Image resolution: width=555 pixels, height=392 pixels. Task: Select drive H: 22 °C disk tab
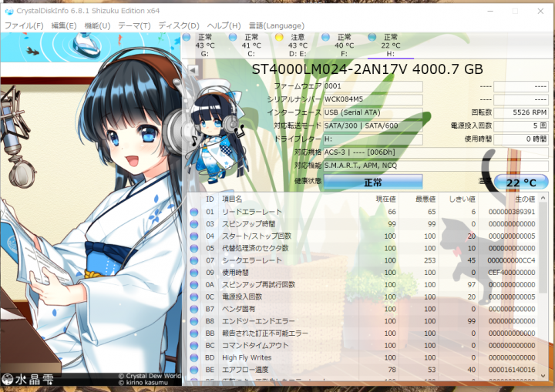pyautogui.click(x=390, y=45)
